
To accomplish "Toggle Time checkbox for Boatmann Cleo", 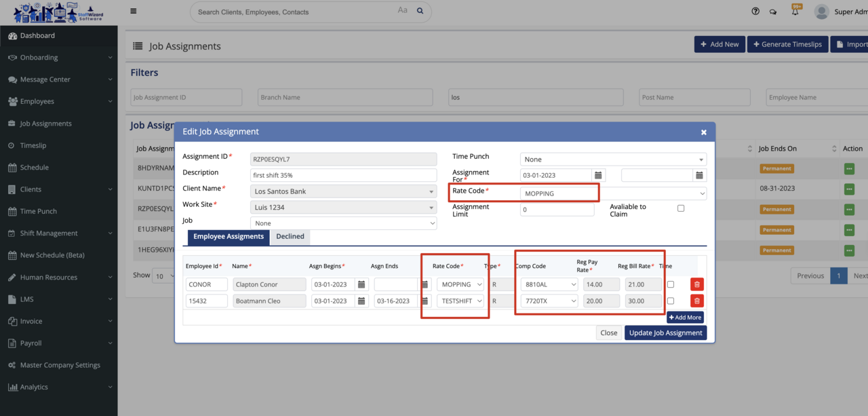I will point(671,301).
